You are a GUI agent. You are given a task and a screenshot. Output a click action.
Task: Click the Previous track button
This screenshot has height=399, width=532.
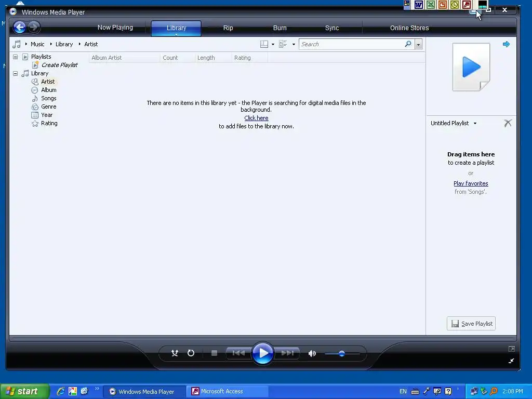(238, 353)
